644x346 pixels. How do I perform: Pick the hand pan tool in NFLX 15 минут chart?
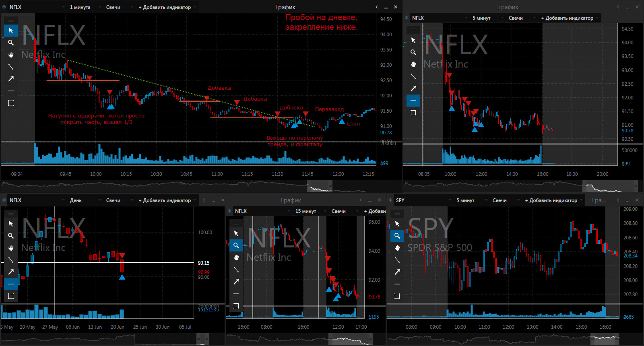236,257
